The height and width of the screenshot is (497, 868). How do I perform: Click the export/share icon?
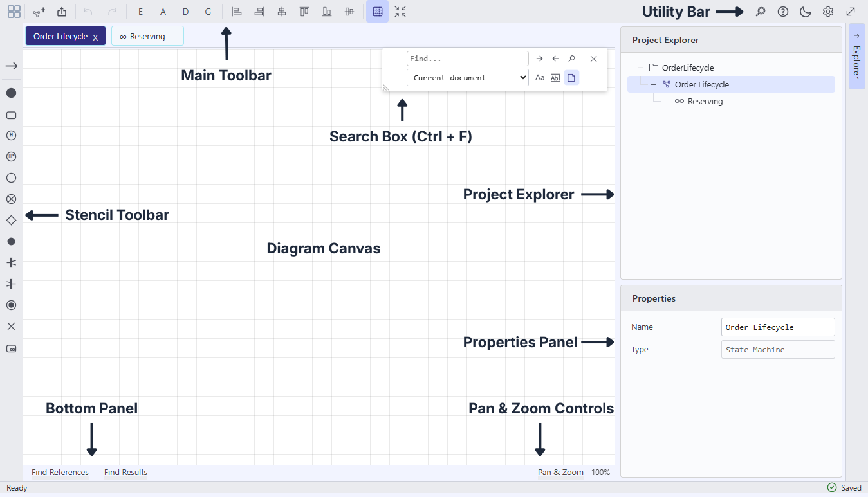[62, 12]
